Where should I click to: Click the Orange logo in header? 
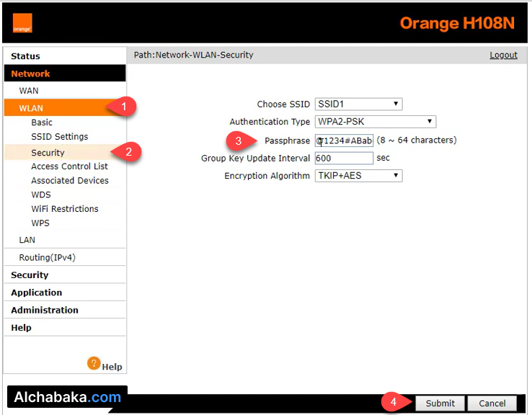[22, 24]
